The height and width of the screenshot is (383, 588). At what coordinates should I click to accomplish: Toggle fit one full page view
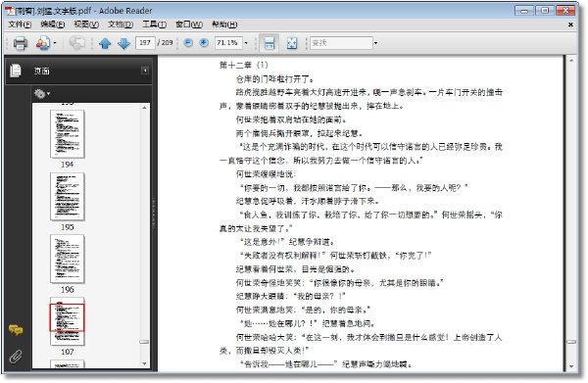[x=292, y=43]
